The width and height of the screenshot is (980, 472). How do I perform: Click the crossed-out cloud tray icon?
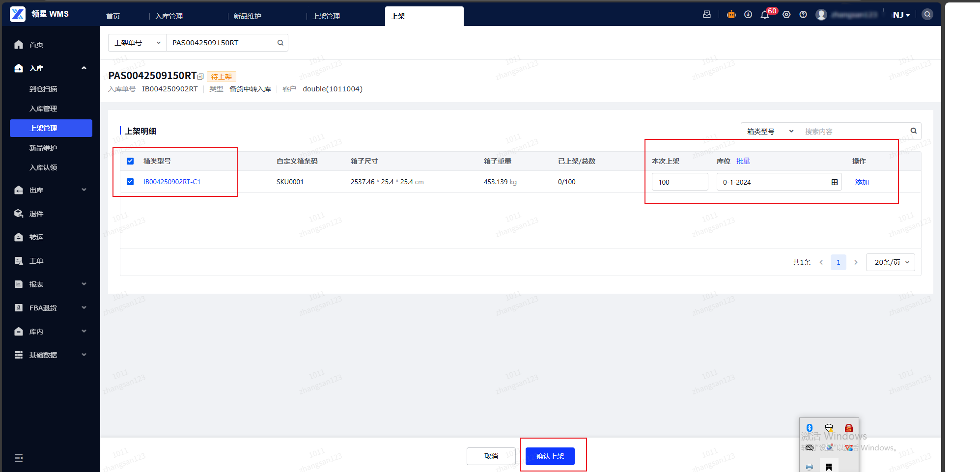click(x=810, y=447)
